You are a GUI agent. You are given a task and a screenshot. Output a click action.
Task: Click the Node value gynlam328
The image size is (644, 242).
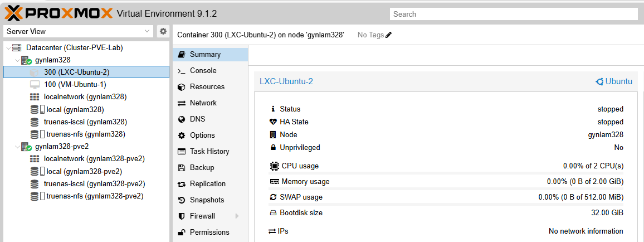point(606,135)
